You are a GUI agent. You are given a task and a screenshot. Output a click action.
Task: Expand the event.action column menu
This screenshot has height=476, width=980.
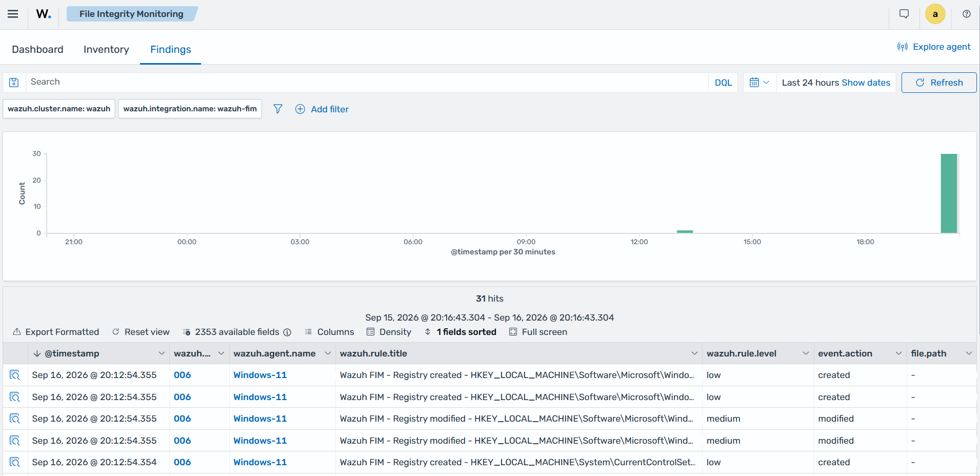[x=898, y=353]
